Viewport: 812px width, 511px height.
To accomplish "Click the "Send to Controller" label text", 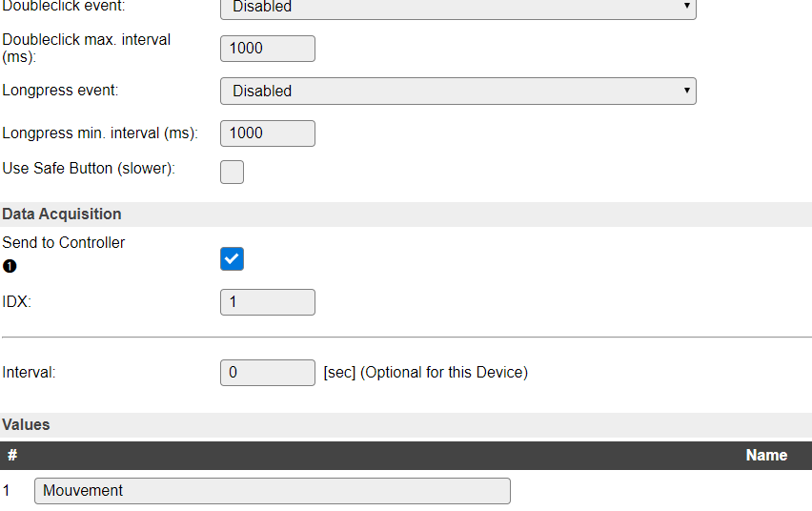I will coord(64,243).
